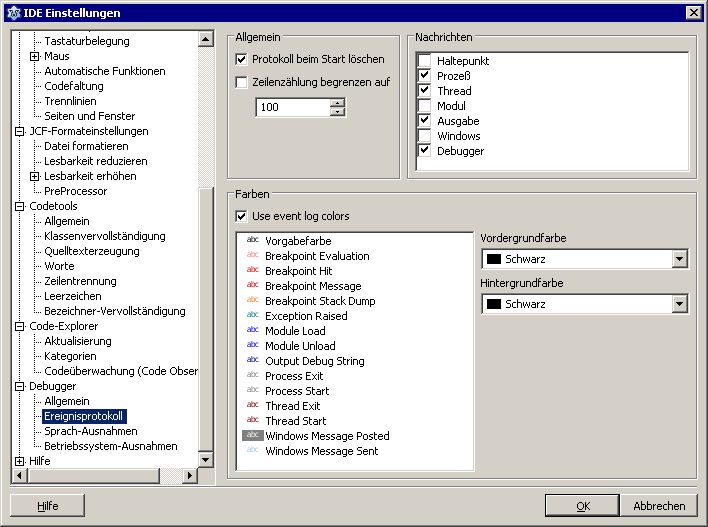The height and width of the screenshot is (527, 708).
Task: Click the Module Load abc icon
Action: point(253,331)
